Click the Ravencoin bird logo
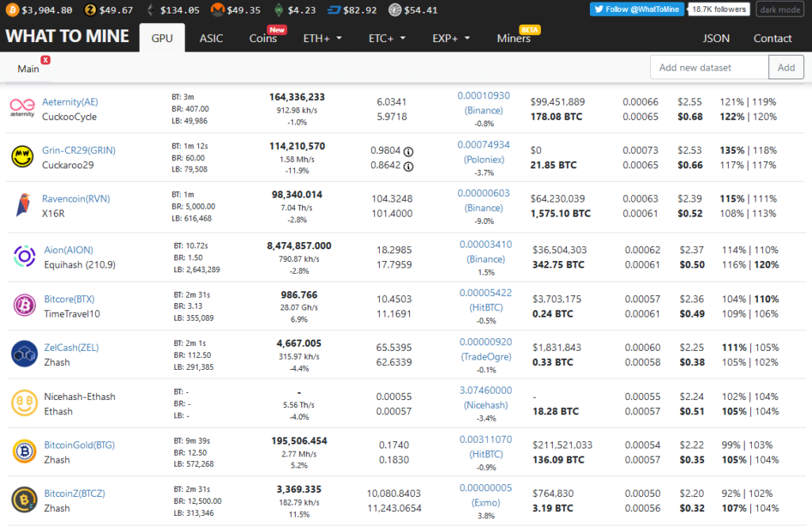This screenshot has height=527, width=812. point(22,206)
